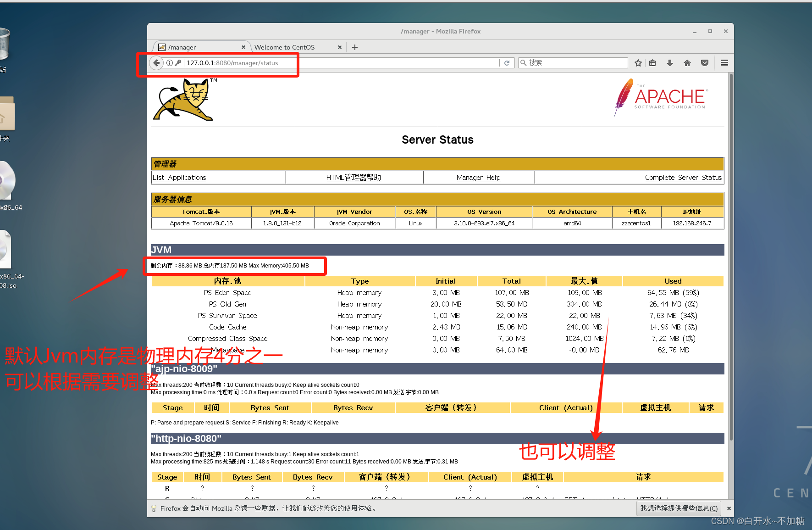Open the Firefox hamburger menu
This screenshot has width=812, height=530.
pyautogui.click(x=724, y=63)
